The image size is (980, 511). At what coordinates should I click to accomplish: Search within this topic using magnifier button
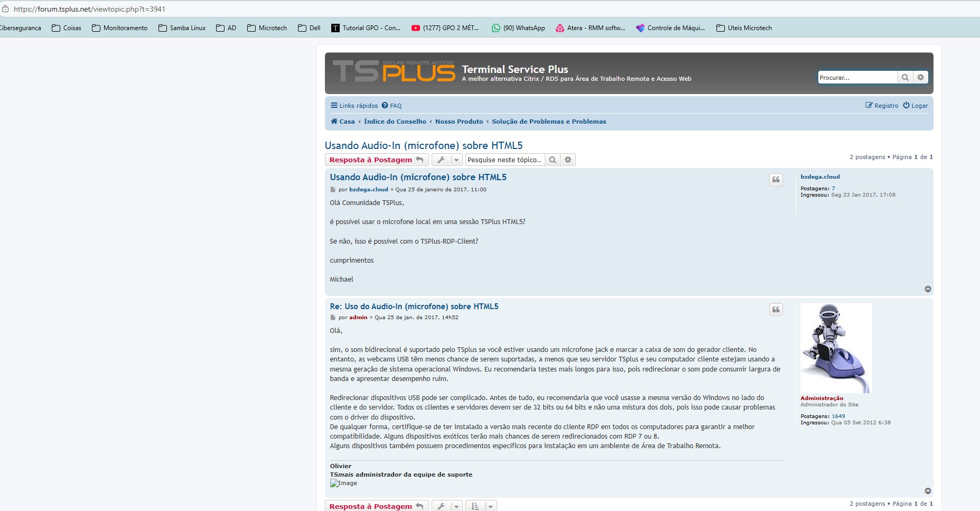pyautogui.click(x=553, y=160)
